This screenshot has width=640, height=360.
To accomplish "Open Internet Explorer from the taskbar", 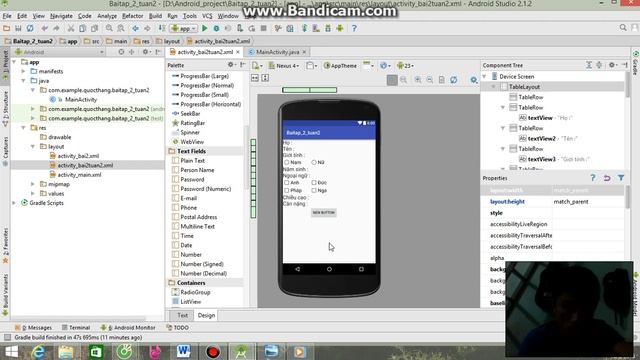I will (38, 352).
